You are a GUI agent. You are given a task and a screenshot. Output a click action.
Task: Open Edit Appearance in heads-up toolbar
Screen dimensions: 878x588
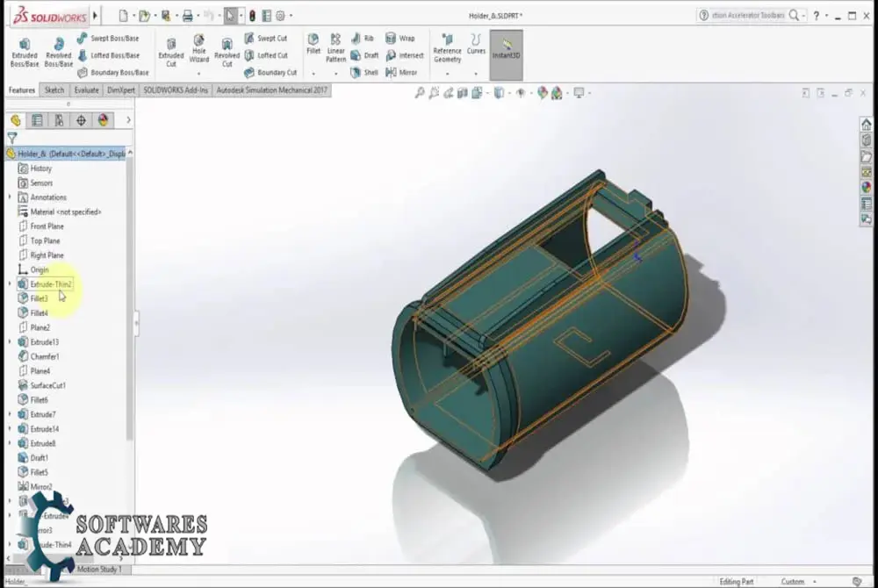542,93
